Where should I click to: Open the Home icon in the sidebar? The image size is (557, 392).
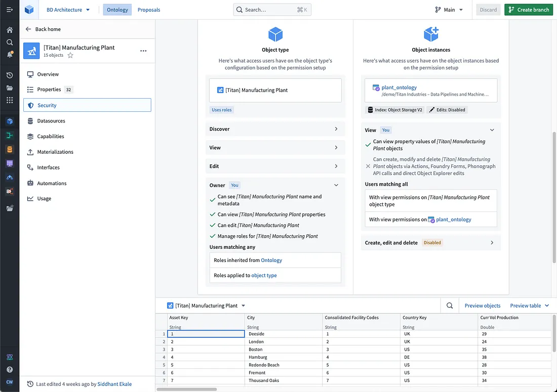(x=10, y=30)
